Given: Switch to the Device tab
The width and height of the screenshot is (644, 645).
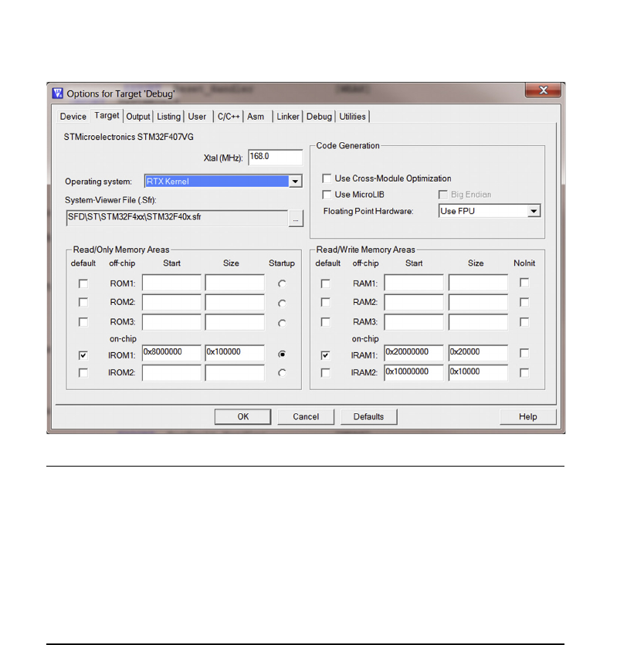Looking at the screenshot, I should [x=73, y=117].
